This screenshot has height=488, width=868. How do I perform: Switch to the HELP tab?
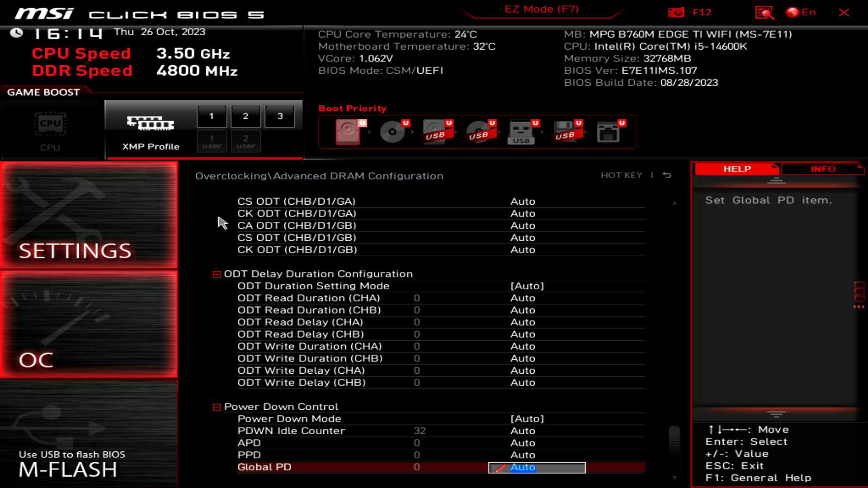click(737, 169)
